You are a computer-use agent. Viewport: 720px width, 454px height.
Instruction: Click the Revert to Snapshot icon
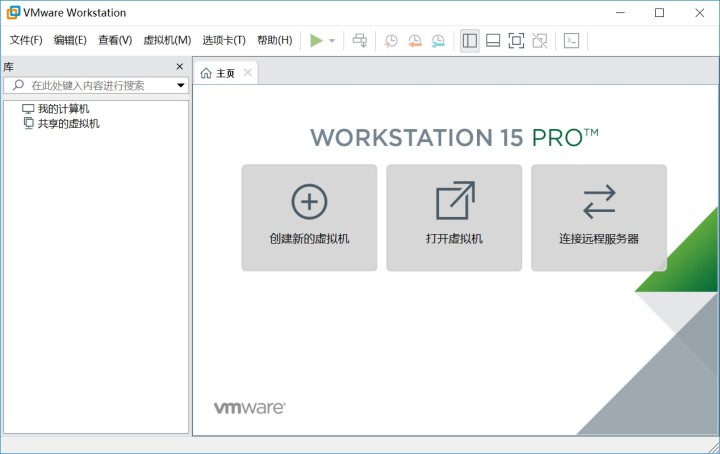click(x=415, y=40)
